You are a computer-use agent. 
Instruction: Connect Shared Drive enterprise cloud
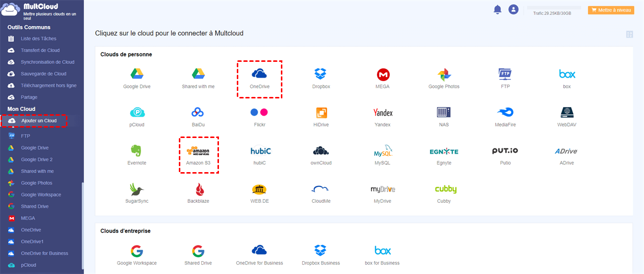coord(198,255)
